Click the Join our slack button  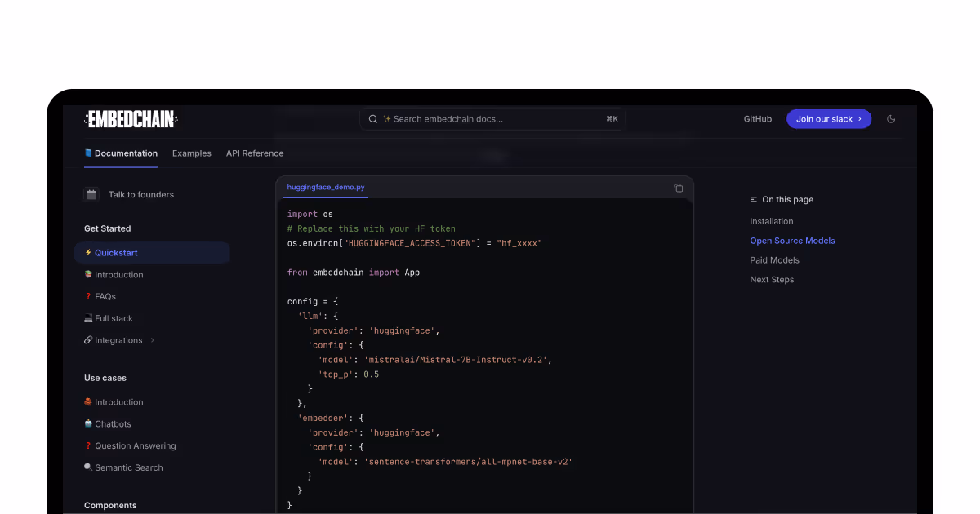(x=828, y=118)
